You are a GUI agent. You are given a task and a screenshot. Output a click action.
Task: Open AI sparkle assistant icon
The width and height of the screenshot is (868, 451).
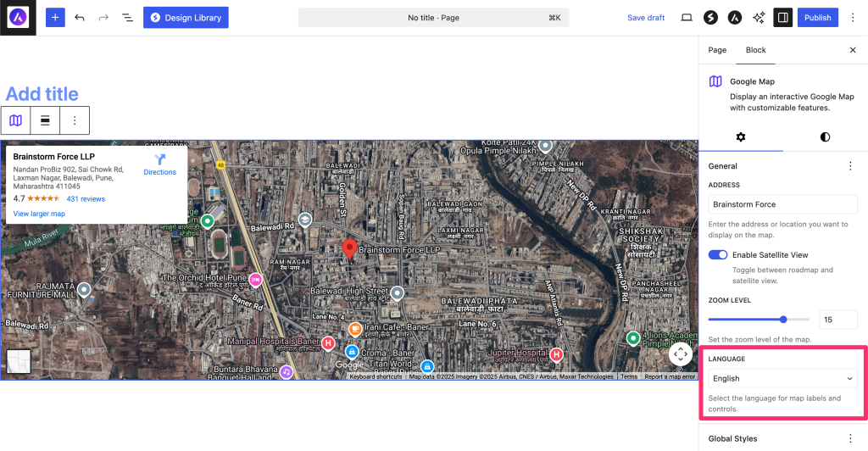pos(759,18)
